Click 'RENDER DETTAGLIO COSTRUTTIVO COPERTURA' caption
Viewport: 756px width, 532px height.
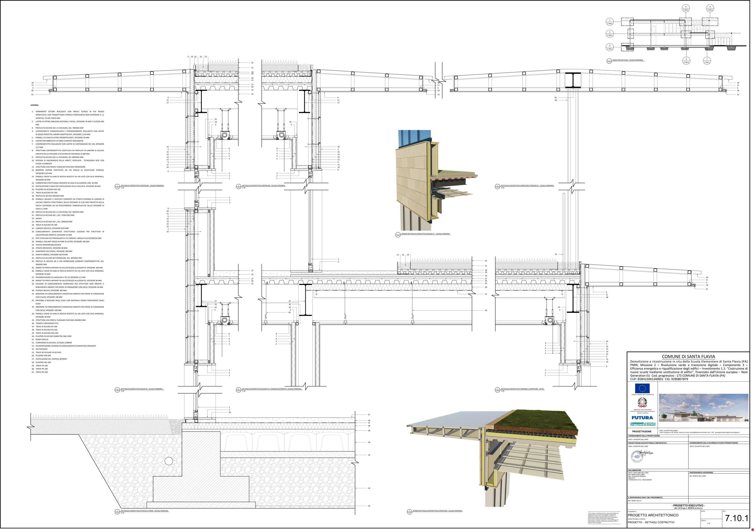(x=438, y=511)
